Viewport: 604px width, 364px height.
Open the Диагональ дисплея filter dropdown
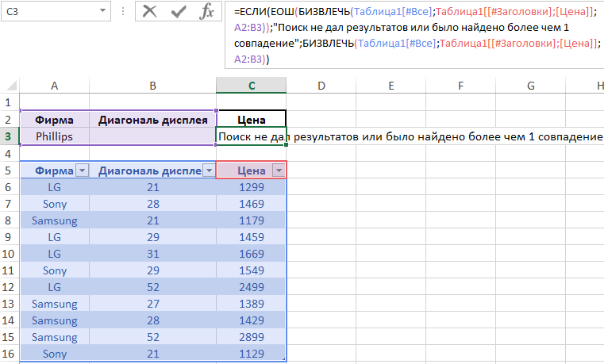click(x=207, y=171)
